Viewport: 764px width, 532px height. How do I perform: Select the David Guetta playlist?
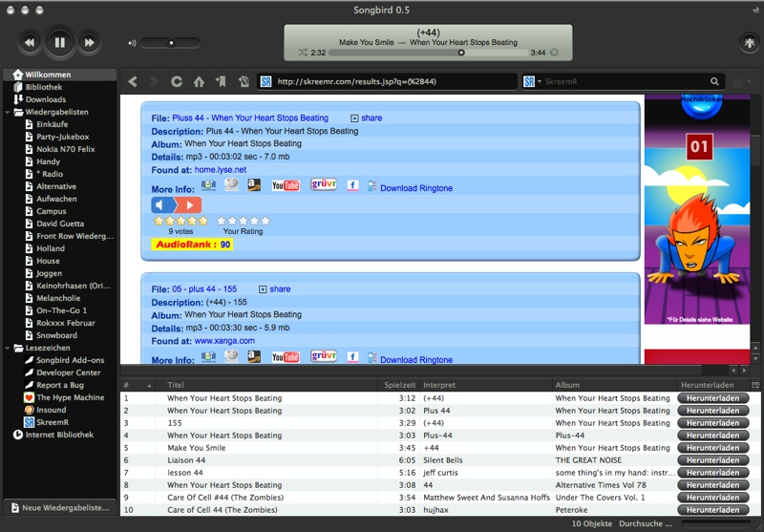60,223
